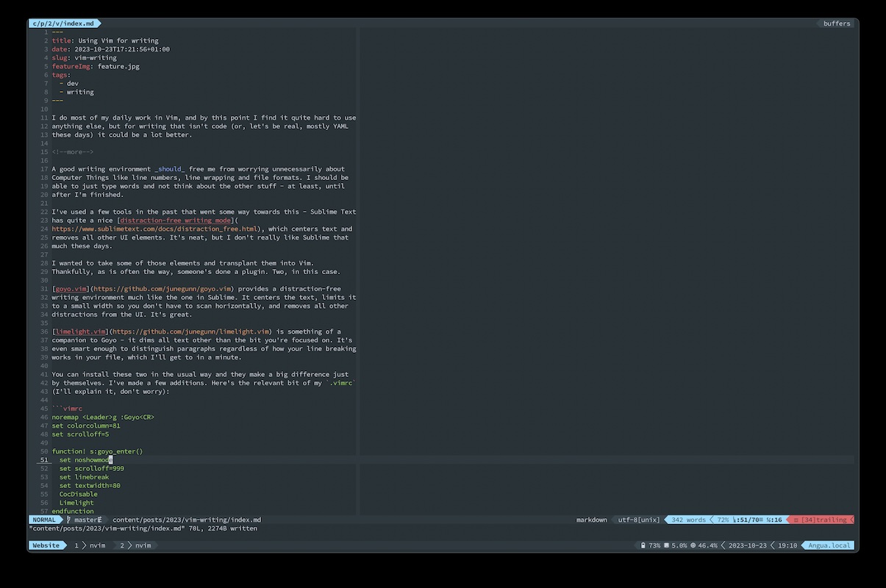Click the inline `.vimrc` code text

click(342, 383)
